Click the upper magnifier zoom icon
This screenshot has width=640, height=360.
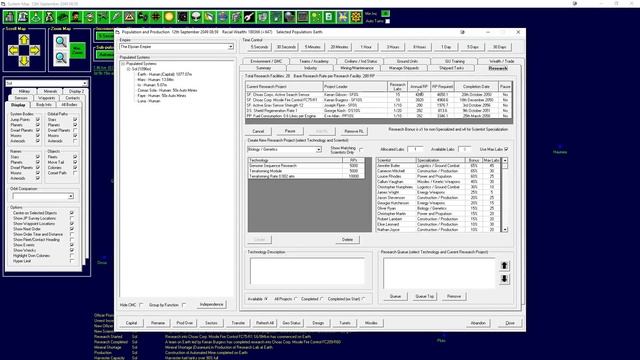click(x=61, y=42)
